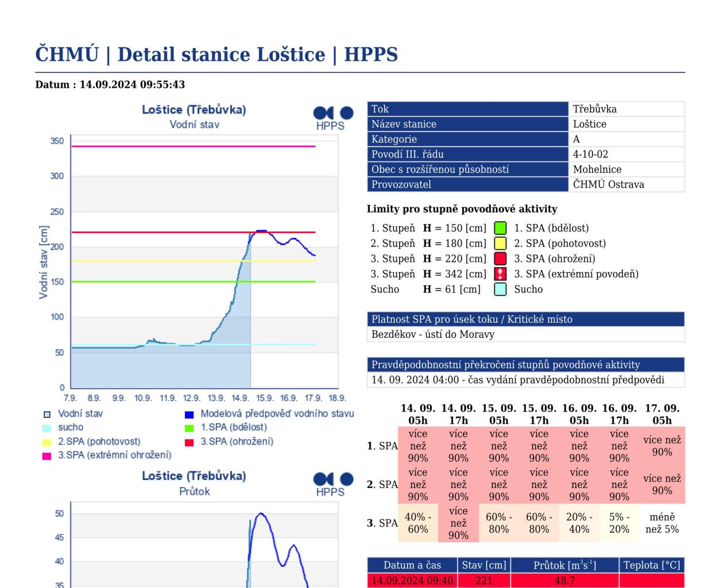
Task: Toggle Modelová předpověď vodního stavu legend entry
Action: pyautogui.click(x=277, y=413)
